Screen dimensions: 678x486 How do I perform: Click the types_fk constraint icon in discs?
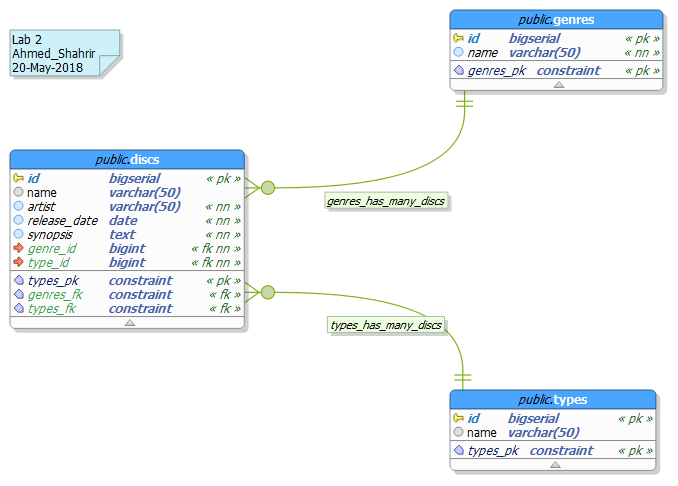tap(18, 309)
